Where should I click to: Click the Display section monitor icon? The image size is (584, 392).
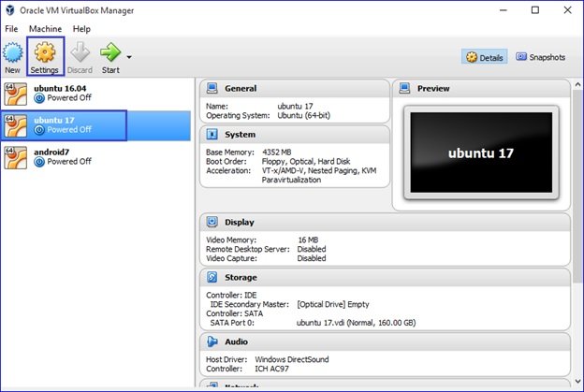tap(212, 222)
